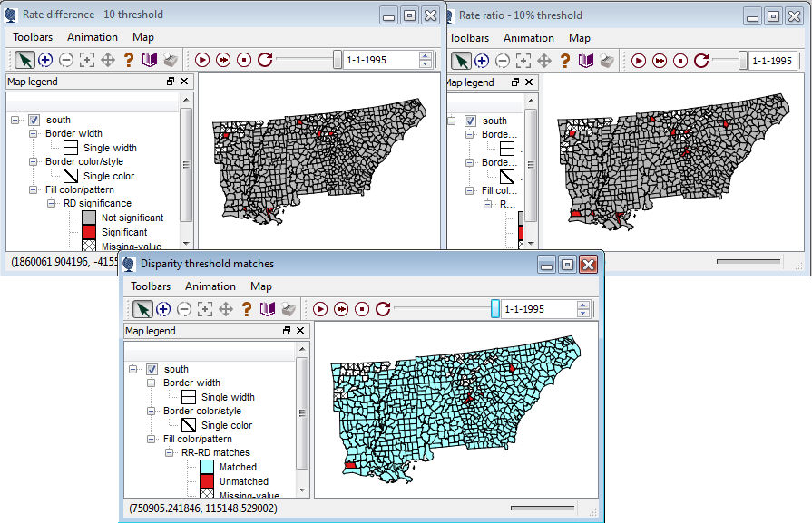This screenshot has width=812, height=523.
Task: Toggle south layer checkbox in Disparity threshold legend
Action: click(152, 369)
